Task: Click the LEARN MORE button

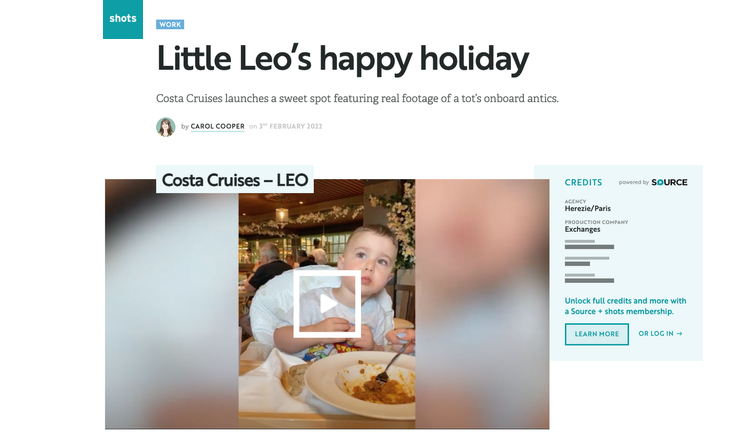Action: pyautogui.click(x=596, y=334)
